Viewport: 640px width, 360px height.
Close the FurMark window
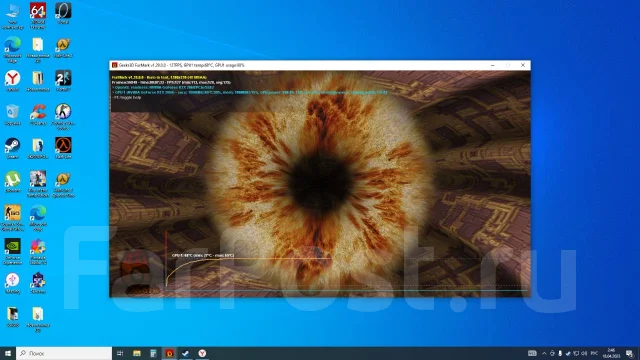pyautogui.click(x=523, y=65)
